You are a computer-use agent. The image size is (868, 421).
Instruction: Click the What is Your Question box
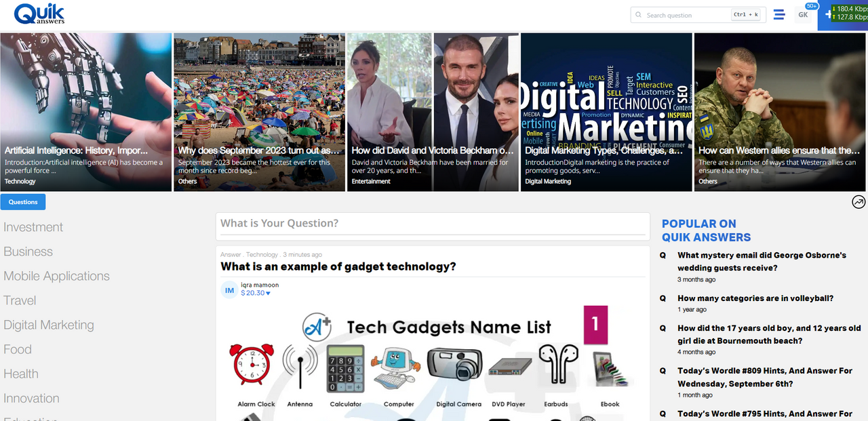click(433, 224)
